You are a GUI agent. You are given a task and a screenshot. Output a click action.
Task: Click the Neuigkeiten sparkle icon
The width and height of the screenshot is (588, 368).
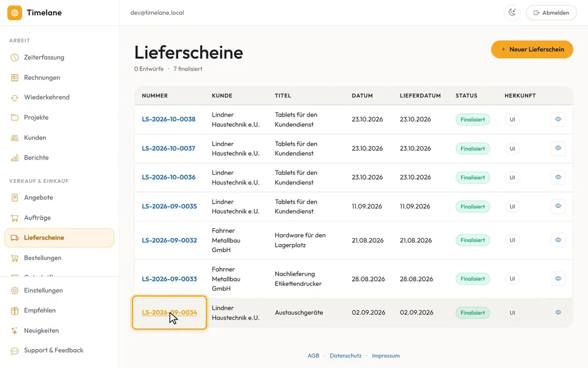coord(15,331)
